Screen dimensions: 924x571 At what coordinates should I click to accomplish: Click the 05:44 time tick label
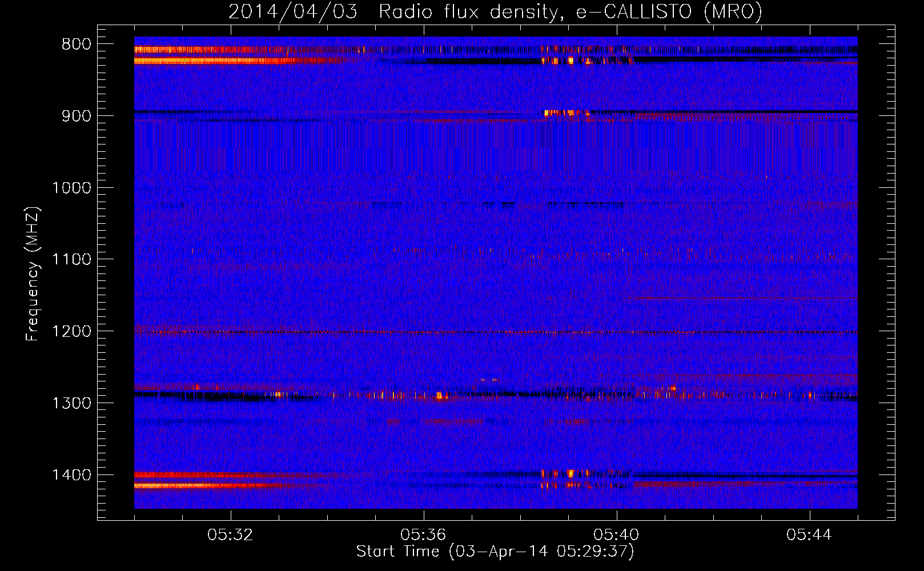click(x=809, y=535)
